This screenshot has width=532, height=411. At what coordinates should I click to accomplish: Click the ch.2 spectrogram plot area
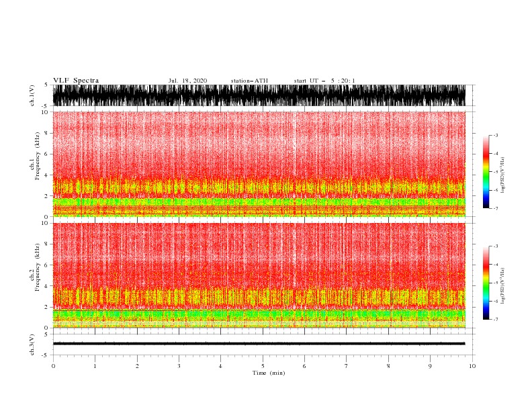[259, 275]
